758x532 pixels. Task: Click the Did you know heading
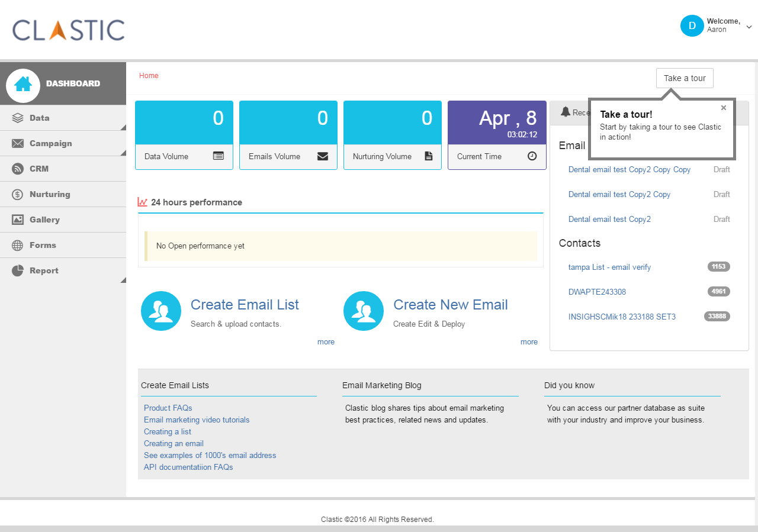point(569,385)
